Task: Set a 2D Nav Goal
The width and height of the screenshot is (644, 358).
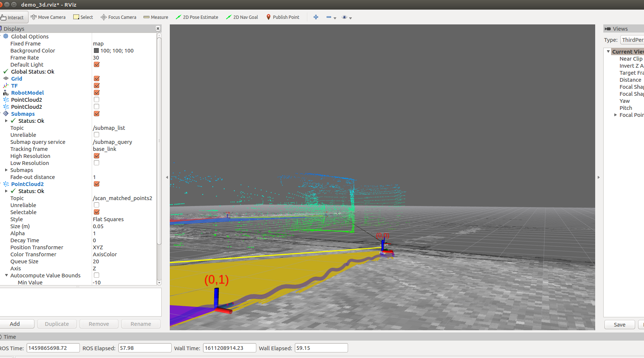Action: pyautogui.click(x=242, y=17)
